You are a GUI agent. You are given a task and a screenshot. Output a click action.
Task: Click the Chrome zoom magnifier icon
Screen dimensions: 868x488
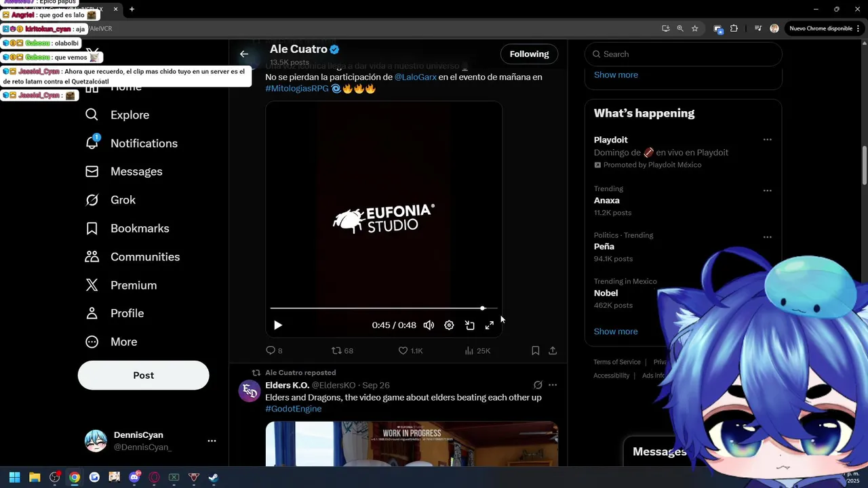point(680,28)
